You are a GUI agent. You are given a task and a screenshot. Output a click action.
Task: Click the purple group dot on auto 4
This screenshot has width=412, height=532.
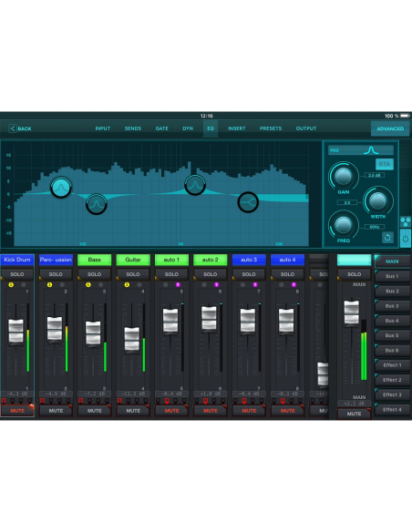click(294, 284)
